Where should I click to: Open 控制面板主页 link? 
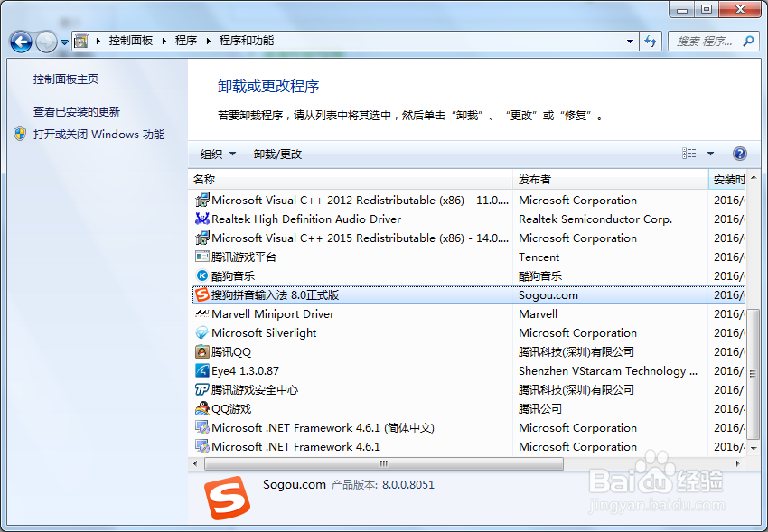(66, 79)
